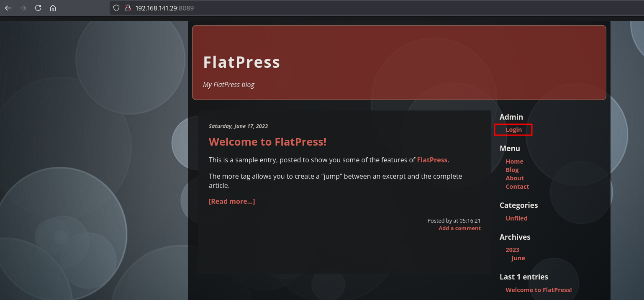The height and width of the screenshot is (300, 644).
Task: Open the Welcome to FlatPress post title
Action: [267, 142]
